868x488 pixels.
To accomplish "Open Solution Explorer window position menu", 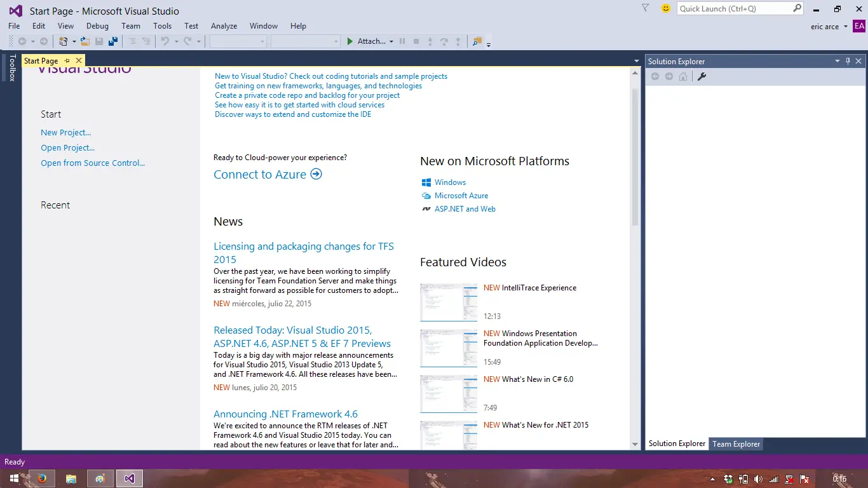I will pos(837,61).
